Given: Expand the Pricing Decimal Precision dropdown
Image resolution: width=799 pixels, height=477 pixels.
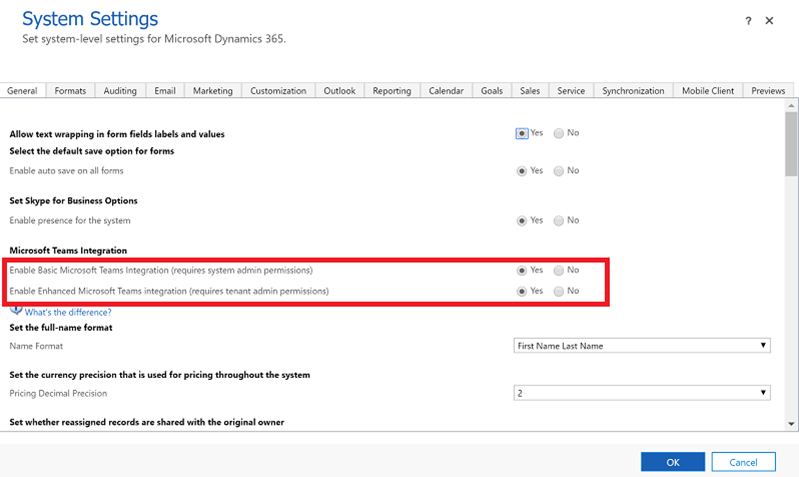Looking at the screenshot, I should pyautogui.click(x=642, y=393).
